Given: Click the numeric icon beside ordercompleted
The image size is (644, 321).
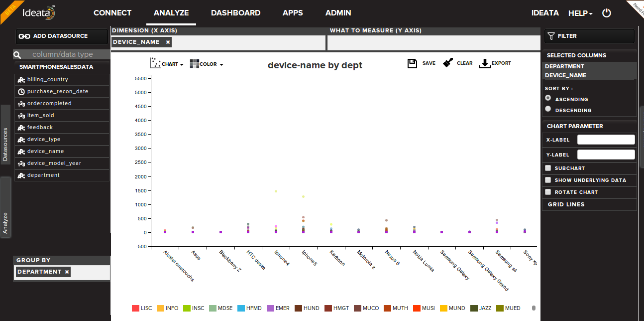Looking at the screenshot, I should coord(21,104).
